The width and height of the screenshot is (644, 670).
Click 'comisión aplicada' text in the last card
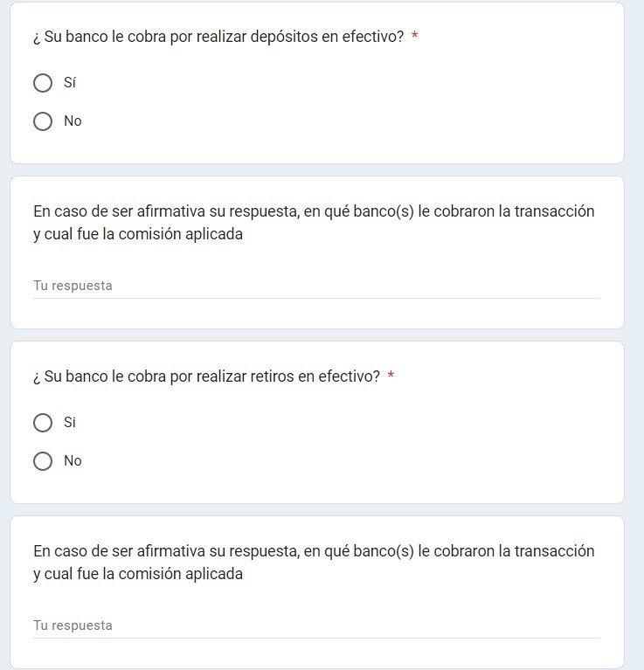pyautogui.click(x=180, y=574)
